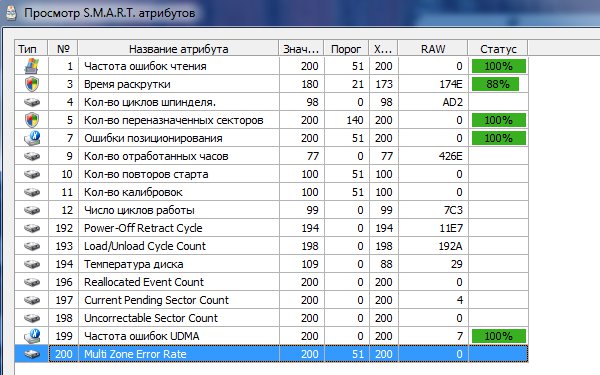
Task: Select the "Power-Off Retract Cycle" attribute name
Action: click(143, 228)
